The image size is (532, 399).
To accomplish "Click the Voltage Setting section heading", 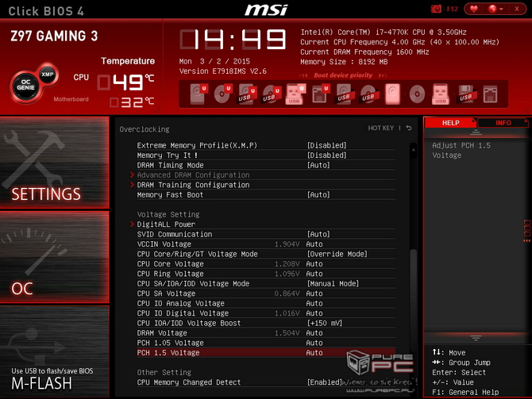I will click(168, 214).
